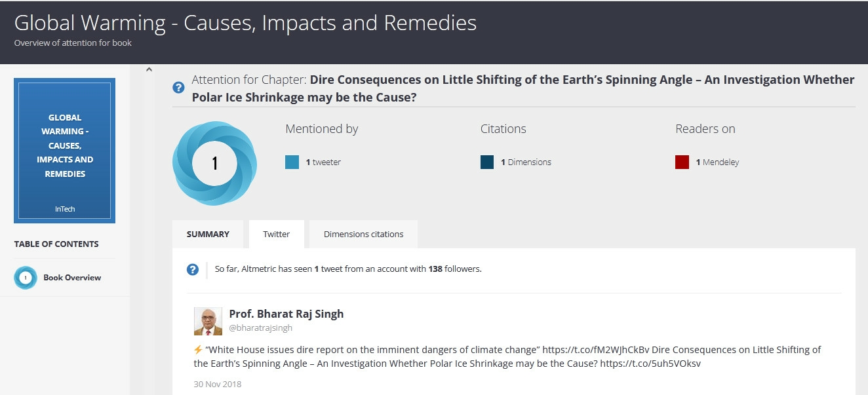Click the Prof. Bharat Raj Singh name
The image size is (868, 395).
[x=286, y=314]
